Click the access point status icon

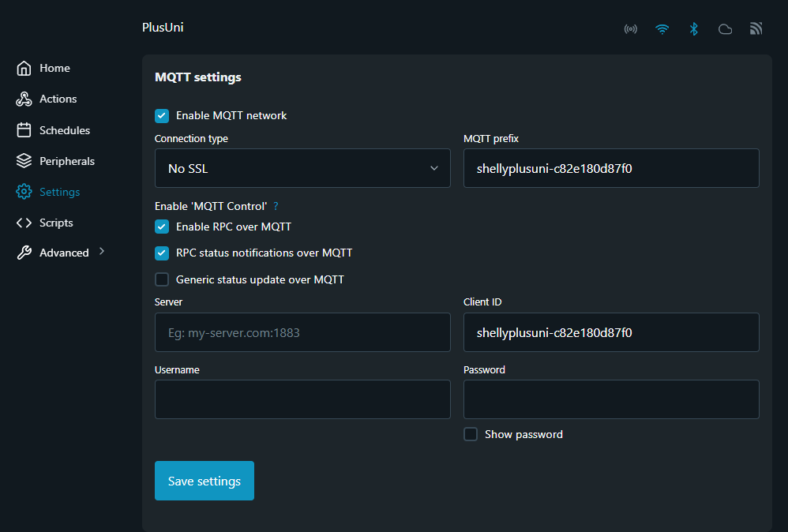point(630,29)
